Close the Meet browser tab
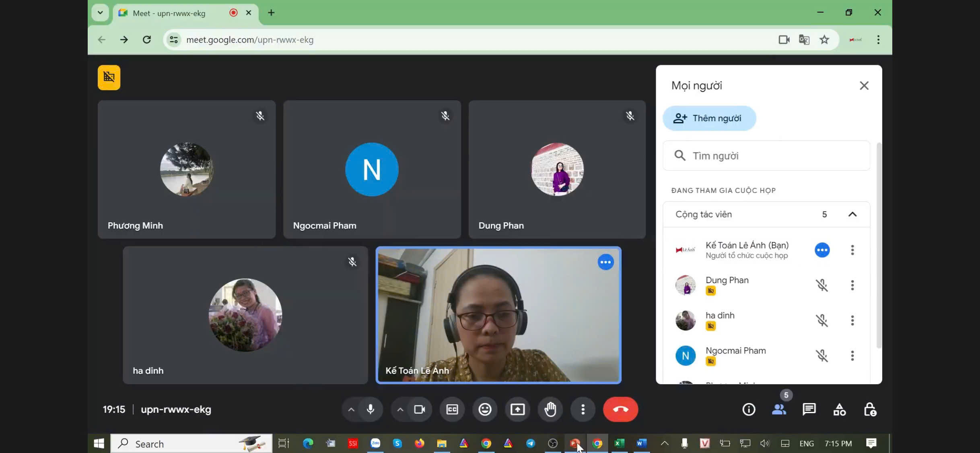 coord(249,13)
